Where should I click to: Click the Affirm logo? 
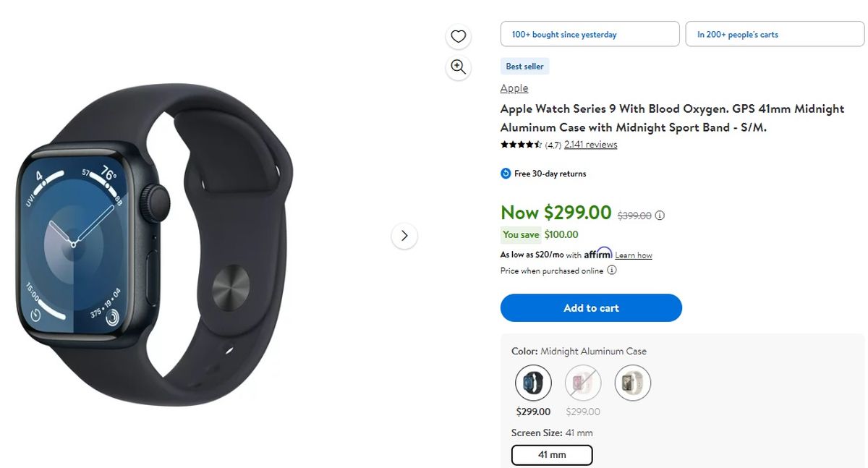point(598,254)
